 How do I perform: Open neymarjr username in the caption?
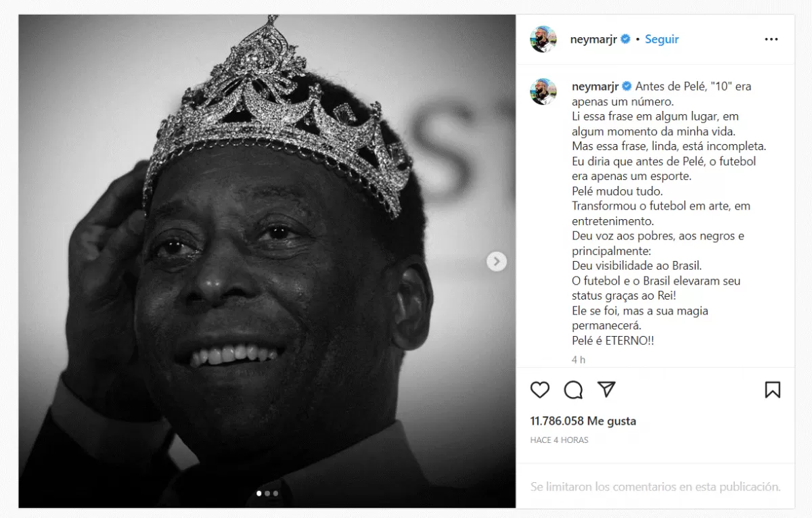point(595,87)
